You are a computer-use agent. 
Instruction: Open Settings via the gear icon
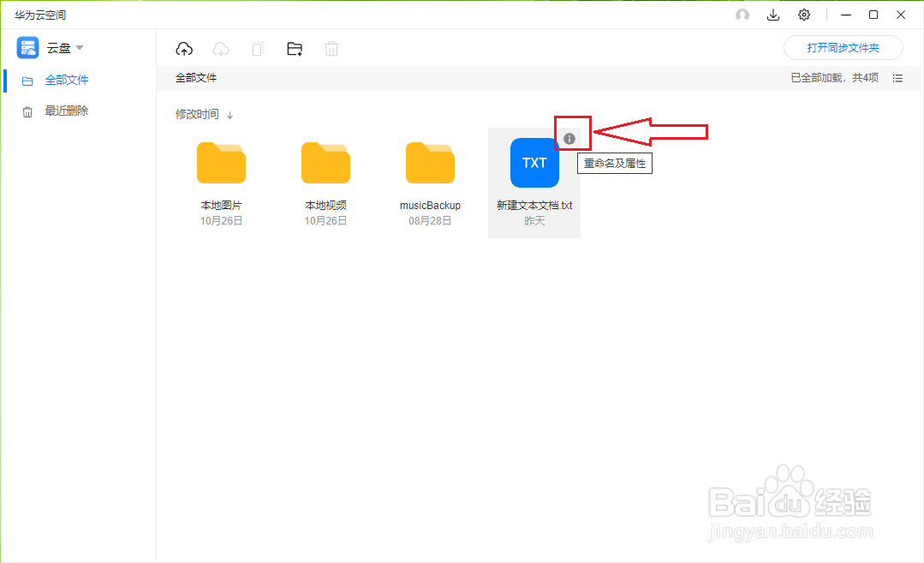tap(803, 15)
